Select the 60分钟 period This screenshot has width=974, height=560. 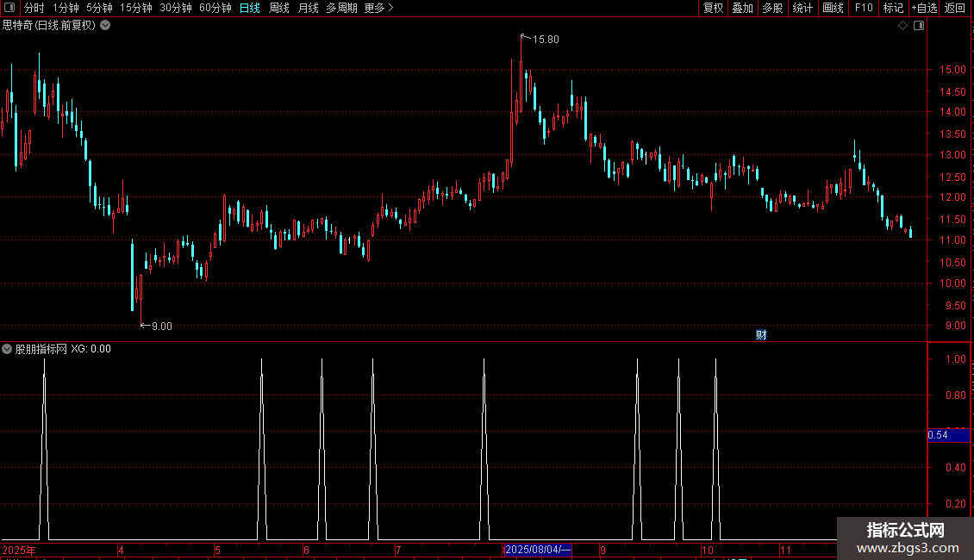click(x=215, y=8)
